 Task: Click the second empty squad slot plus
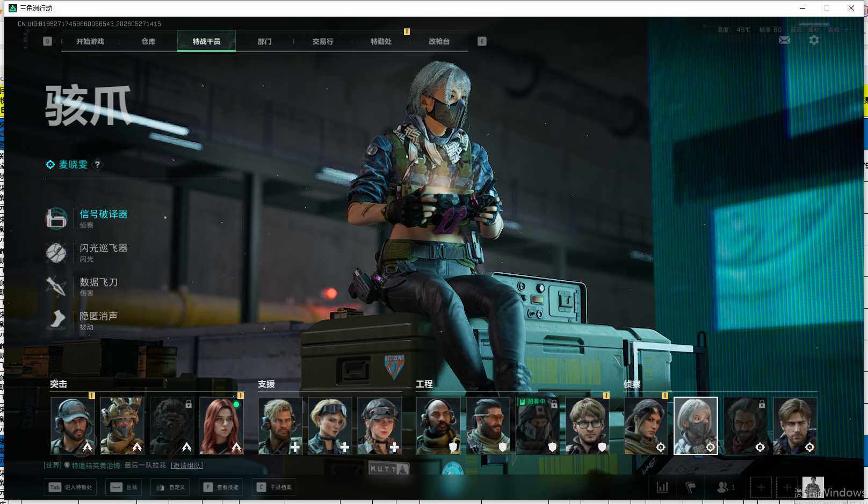click(786, 487)
